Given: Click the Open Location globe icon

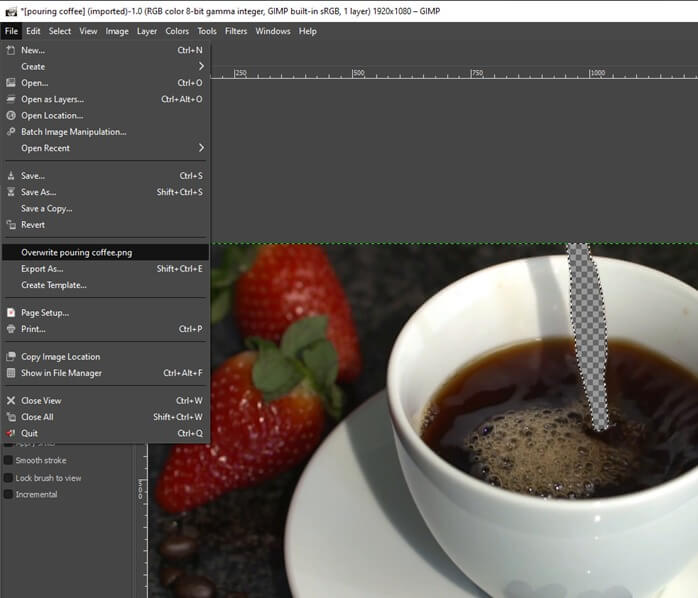Looking at the screenshot, I should click(x=10, y=115).
